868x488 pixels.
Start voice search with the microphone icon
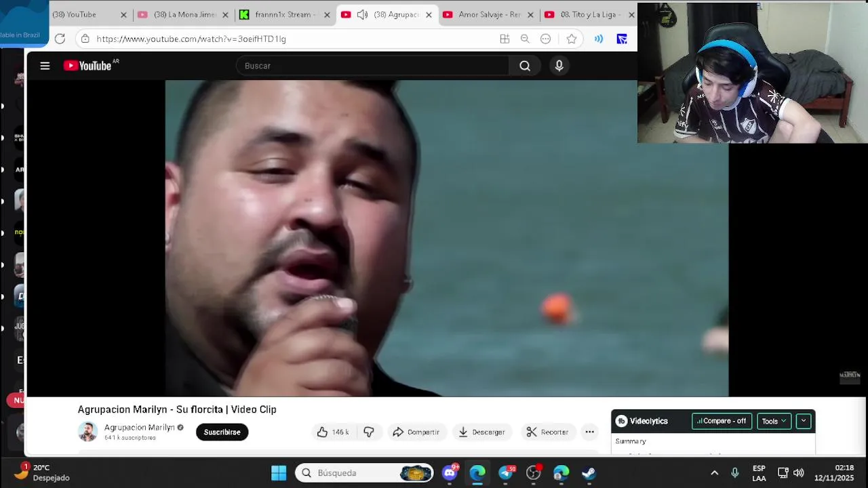[x=559, y=66]
